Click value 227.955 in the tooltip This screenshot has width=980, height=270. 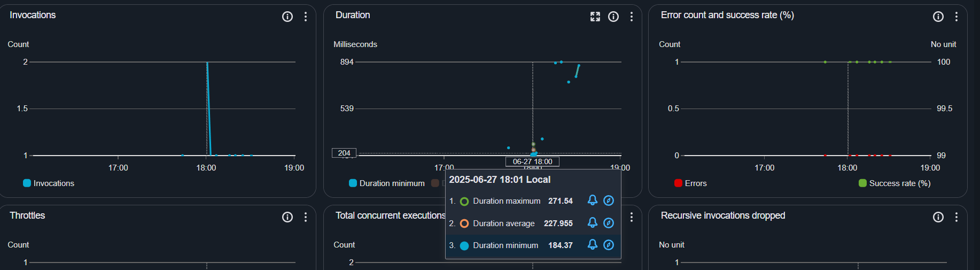(x=558, y=223)
